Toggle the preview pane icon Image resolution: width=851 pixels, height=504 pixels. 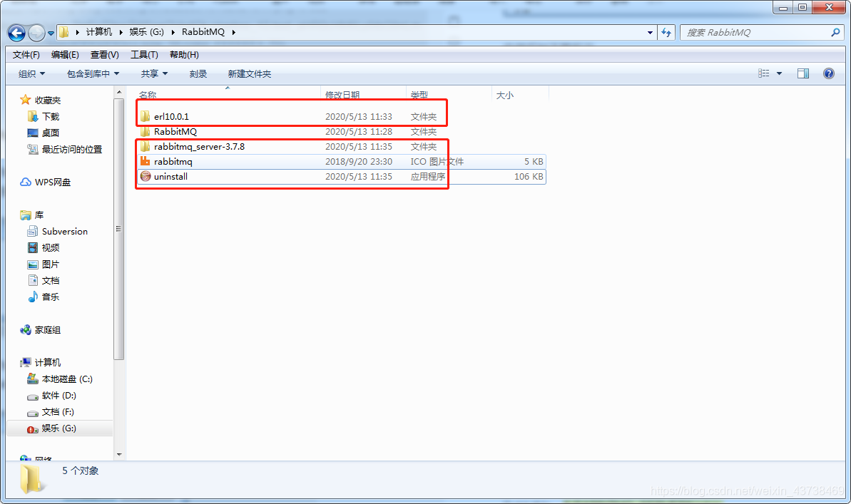coord(802,73)
